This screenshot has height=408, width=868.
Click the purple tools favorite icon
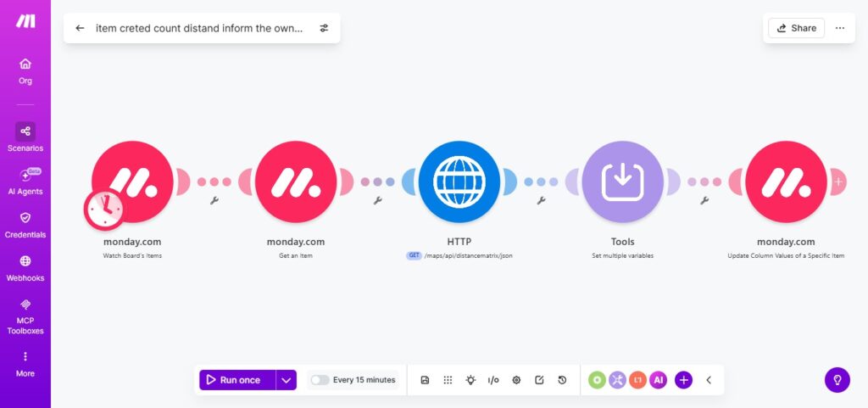click(617, 380)
